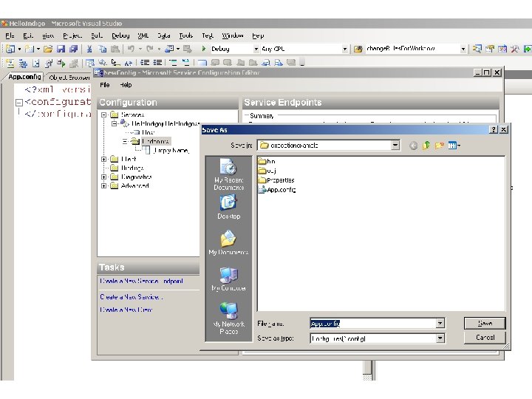This screenshot has width=532, height=399.
Task: Click the Open File folder icon in toolbar
Action: click(x=48, y=49)
